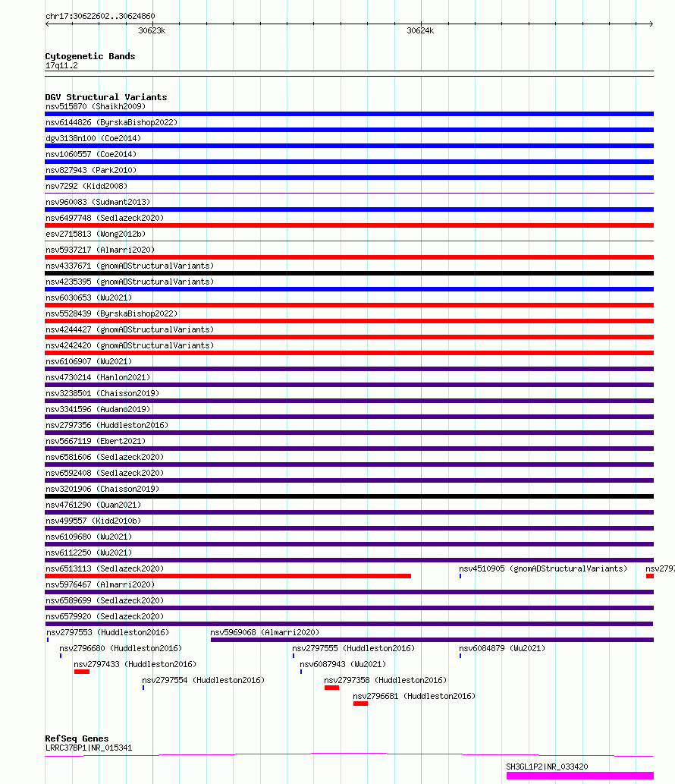
Task: Open the nsv827943 (Park2010) variant entry
Action: point(91,171)
